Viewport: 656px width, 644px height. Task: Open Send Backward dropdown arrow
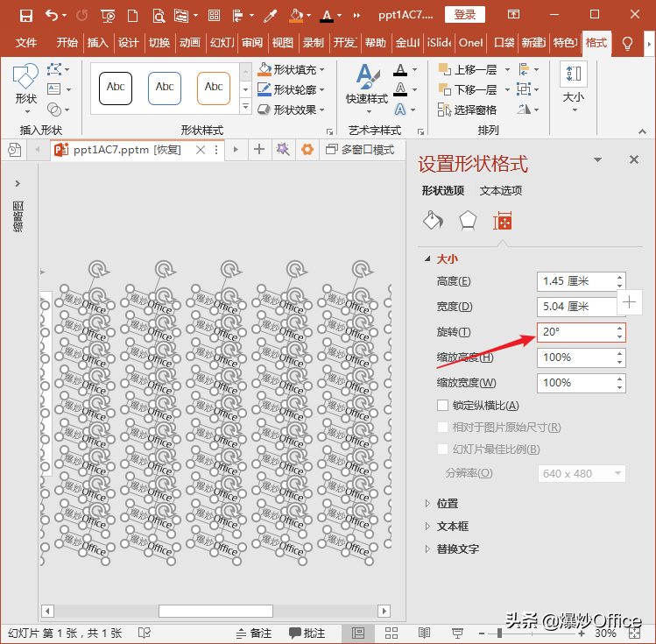[507, 89]
